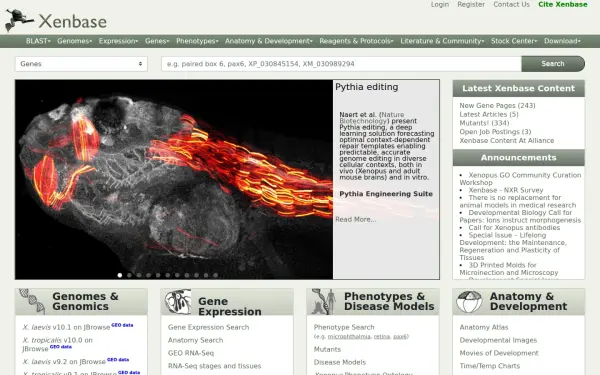Screen dimensions: 600x375
Task: Select the fourth carousel slide dot
Action: (x=148, y=275)
